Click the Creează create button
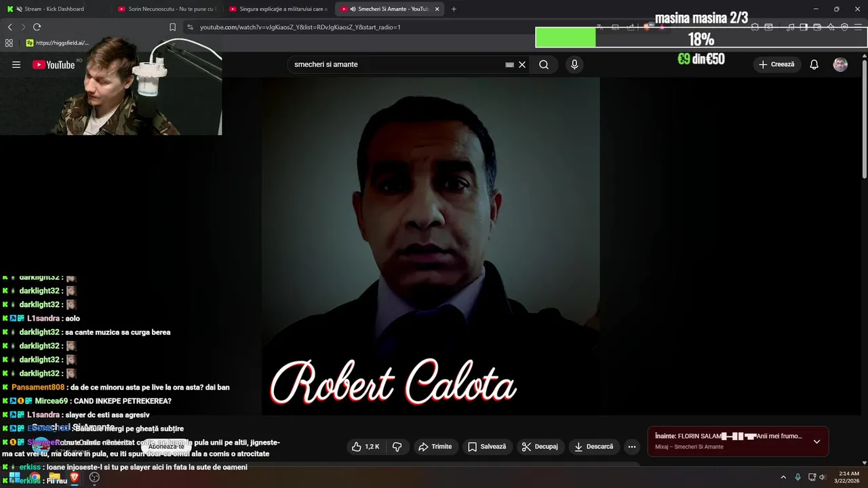The height and width of the screenshot is (488, 868). pyautogui.click(x=776, y=64)
